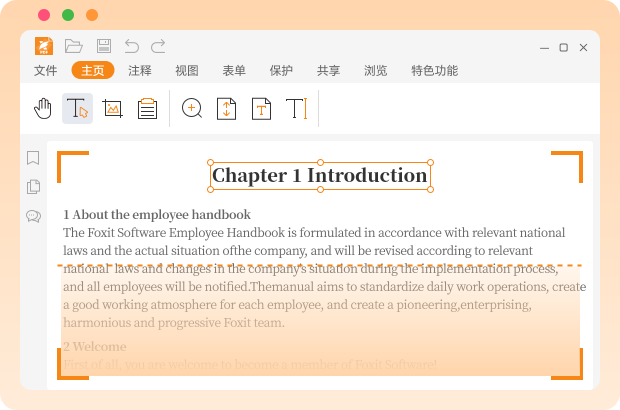The width and height of the screenshot is (620, 410).
Task: Click the Zoom In magnifier icon
Action: click(192, 108)
